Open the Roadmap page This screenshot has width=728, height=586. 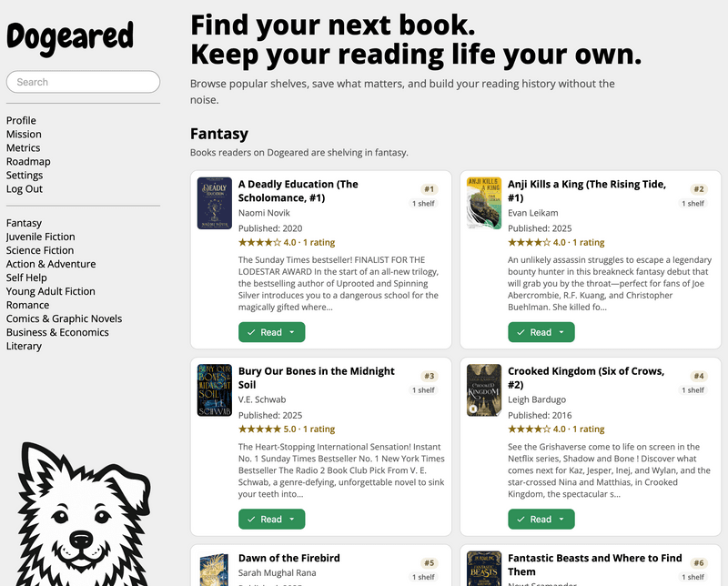28,162
